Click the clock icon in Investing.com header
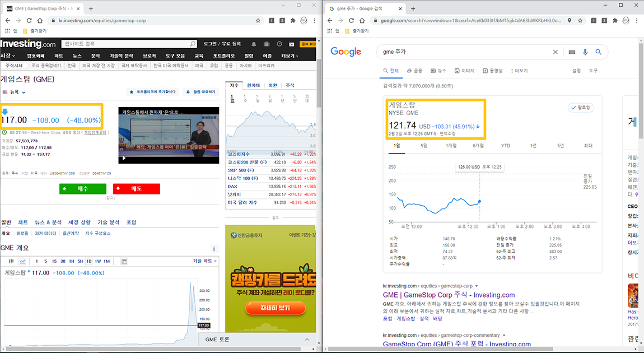Screen dimensions: 644x353 click(279, 44)
